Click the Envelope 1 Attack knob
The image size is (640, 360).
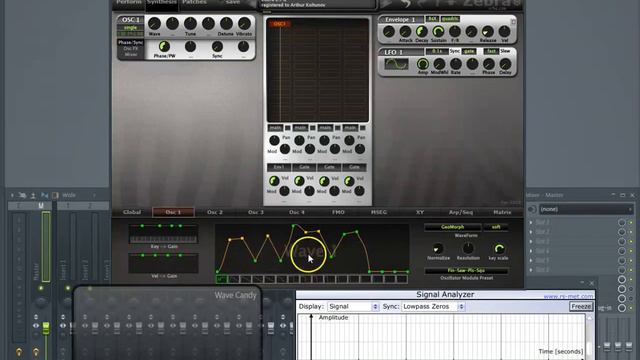click(x=405, y=31)
